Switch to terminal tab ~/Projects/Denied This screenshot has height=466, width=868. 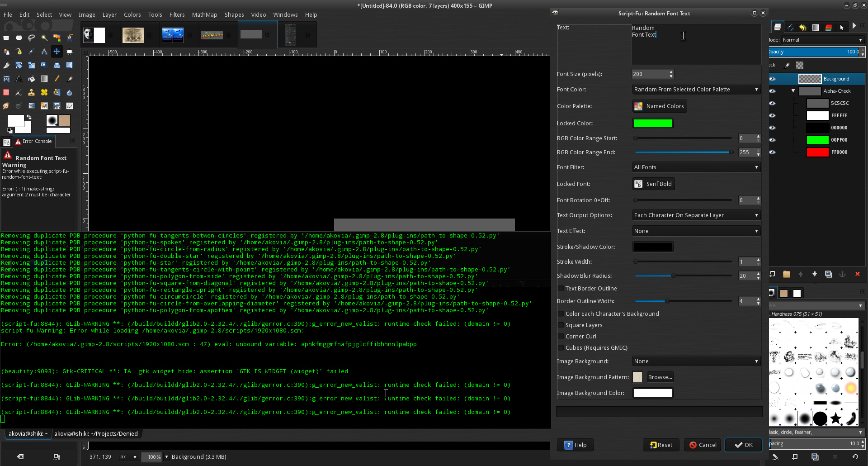[x=96, y=434]
